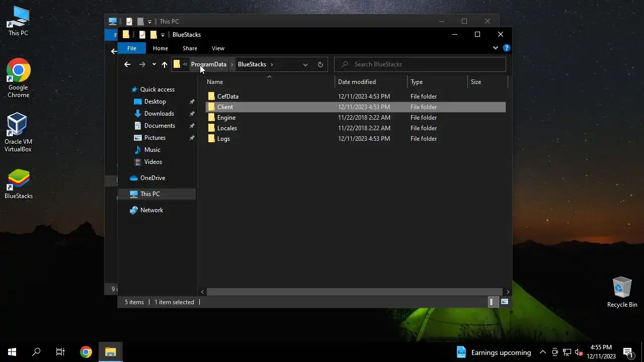Viewport: 644px width, 362px height.
Task: Click the Engine folder icon
Action: click(x=212, y=117)
